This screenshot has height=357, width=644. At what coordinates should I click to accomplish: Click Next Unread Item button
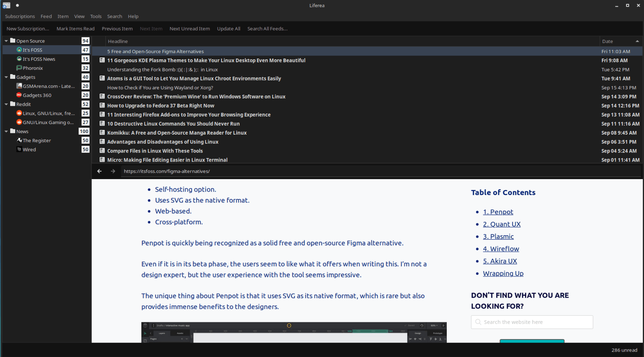coord(189,29)
